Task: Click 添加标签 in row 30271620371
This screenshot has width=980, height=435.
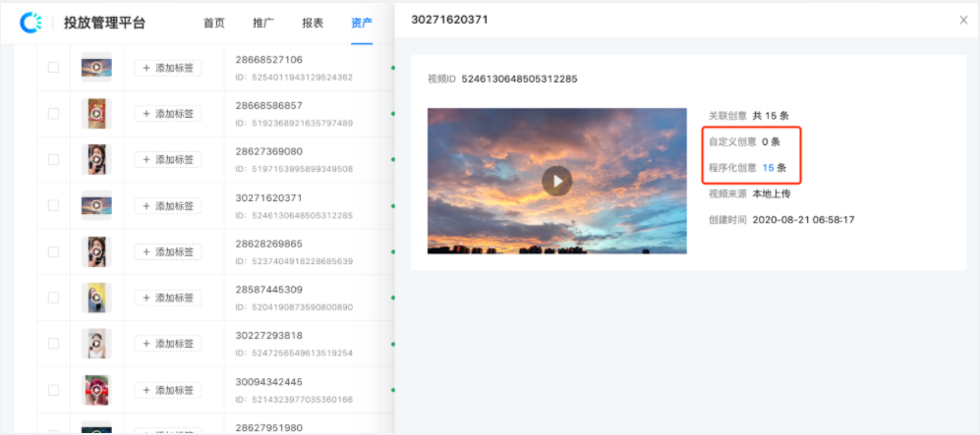Action: click(x=168, y=206)
